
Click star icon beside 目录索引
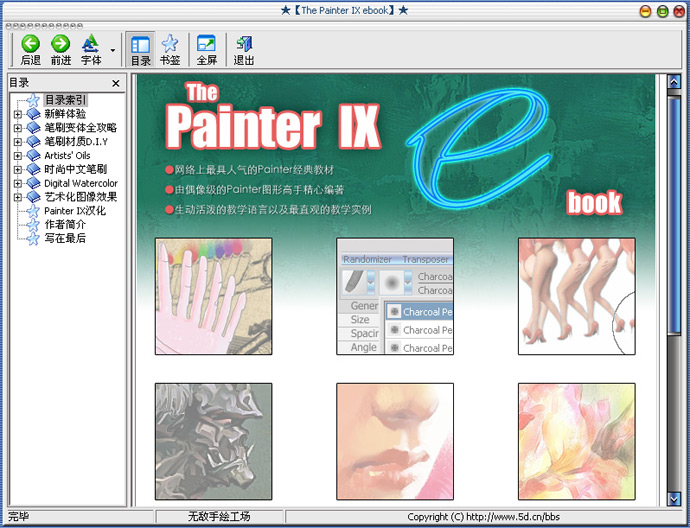click(33, 100)
